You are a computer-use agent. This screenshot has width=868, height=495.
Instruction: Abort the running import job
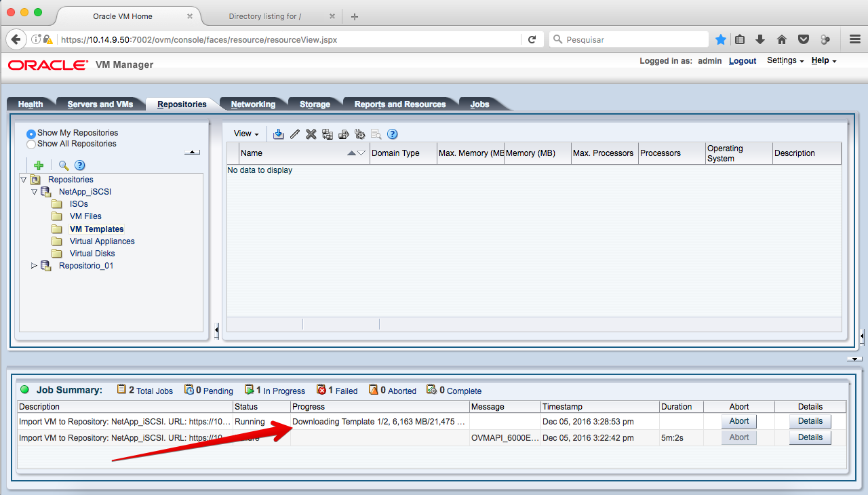pos(738,421)
